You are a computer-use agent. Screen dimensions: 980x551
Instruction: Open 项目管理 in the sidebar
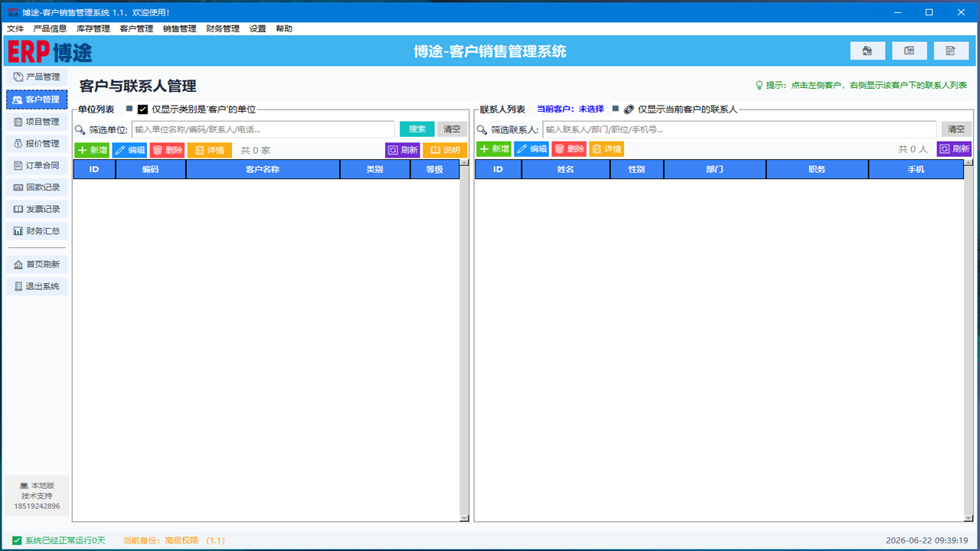[x=37, y=122]
